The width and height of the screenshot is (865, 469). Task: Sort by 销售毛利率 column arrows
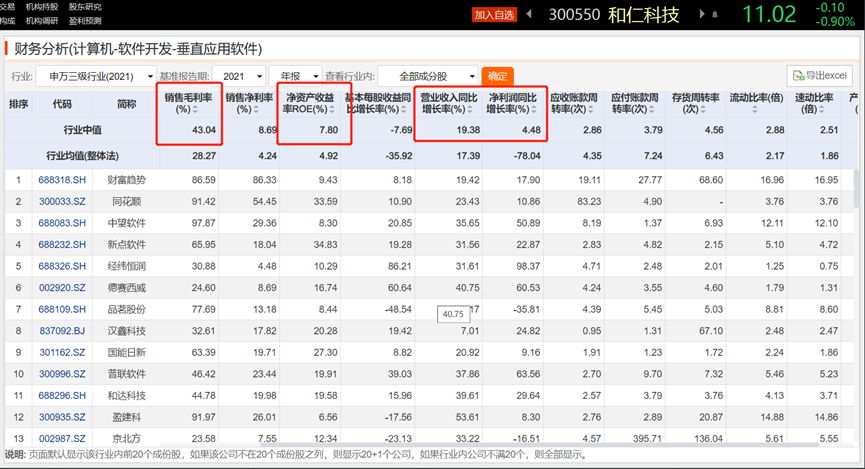(x=195, y=110)
